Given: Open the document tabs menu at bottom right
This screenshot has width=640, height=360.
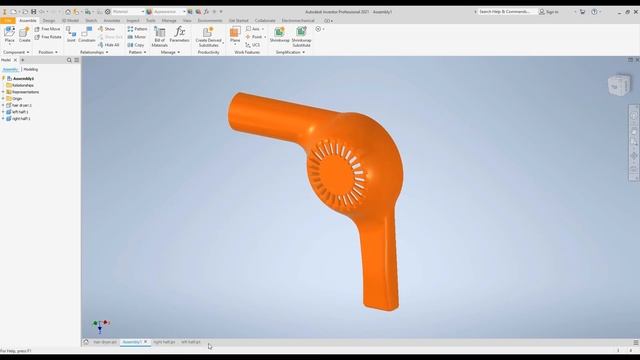Looking at the screenshot, I should (636, 342).
